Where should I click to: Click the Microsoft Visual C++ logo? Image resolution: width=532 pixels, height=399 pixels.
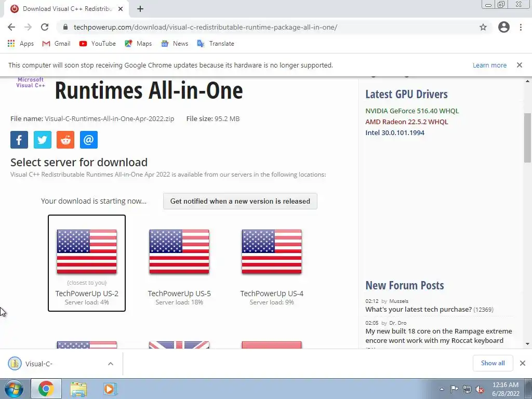tap(31, 83)
